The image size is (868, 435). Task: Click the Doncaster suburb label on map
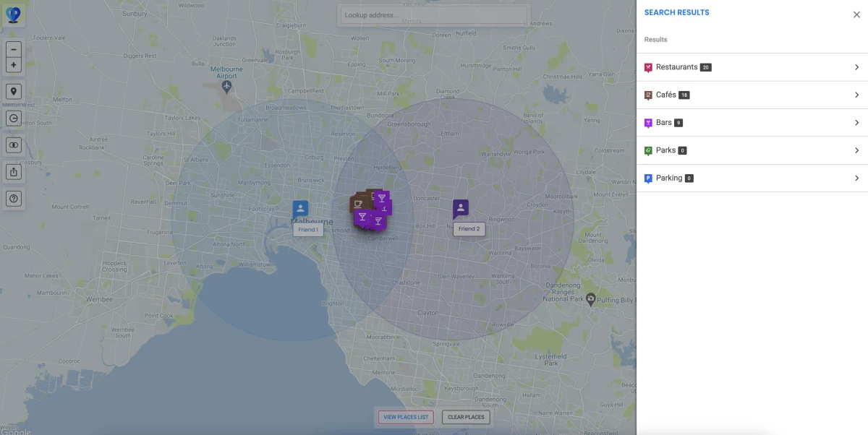pyautogui.click(x=426, y=197)
